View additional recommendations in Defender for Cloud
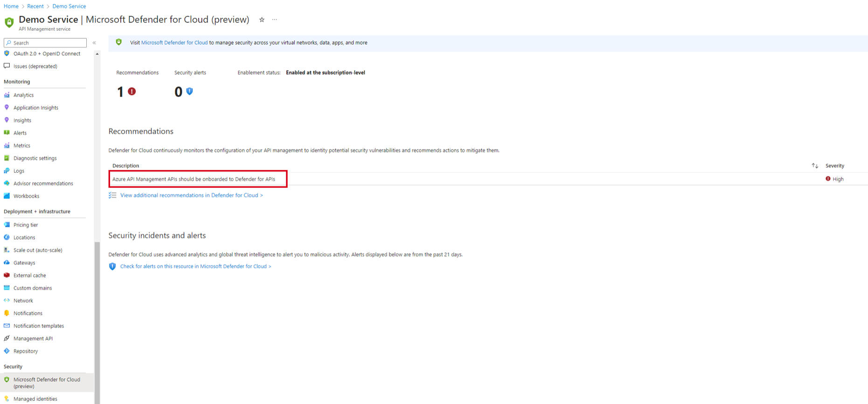This screenshot has height=404, width=868. point(192,195)
